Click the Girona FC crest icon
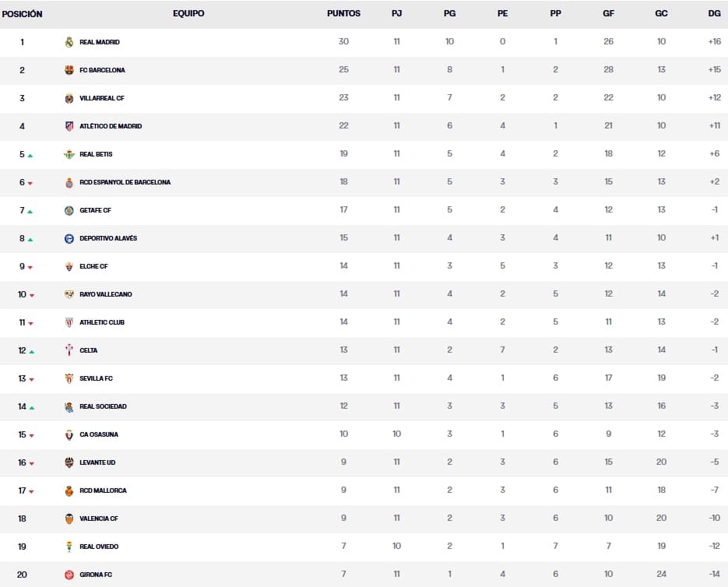This screenshot has height=587, width=728. click(69, 575)
